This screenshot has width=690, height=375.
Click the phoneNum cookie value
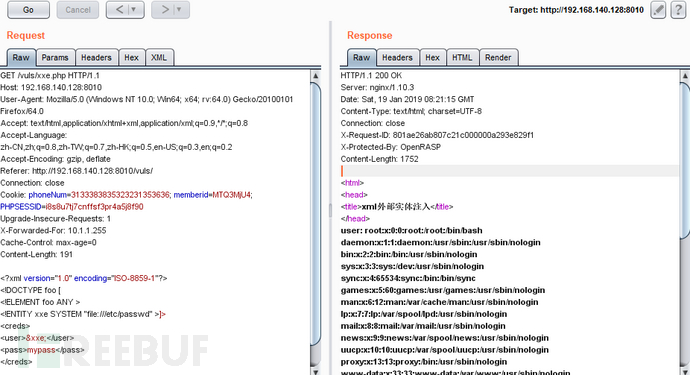(120, 195)
